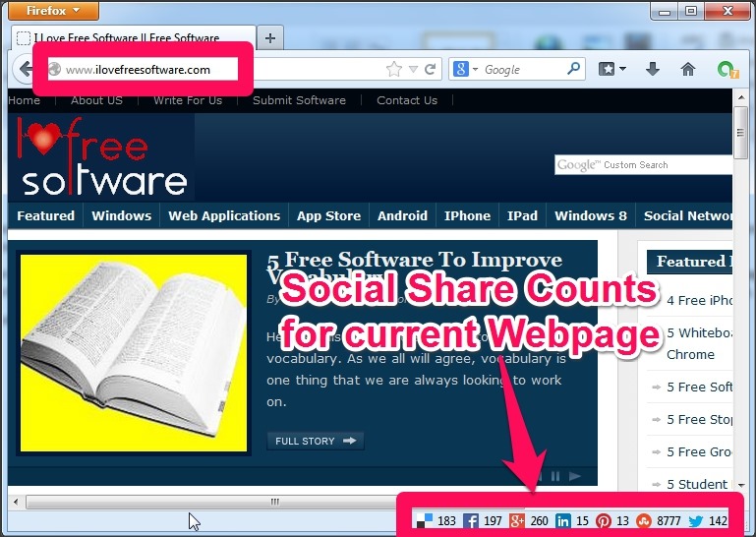
Task: Select the Web Applications category menu
Action: tap(224, 215)
